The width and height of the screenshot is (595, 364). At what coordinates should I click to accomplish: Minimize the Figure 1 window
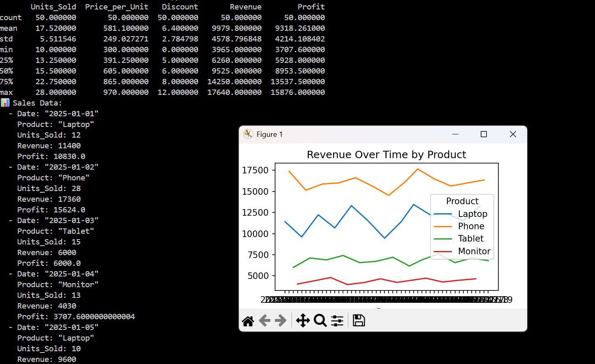455,134
